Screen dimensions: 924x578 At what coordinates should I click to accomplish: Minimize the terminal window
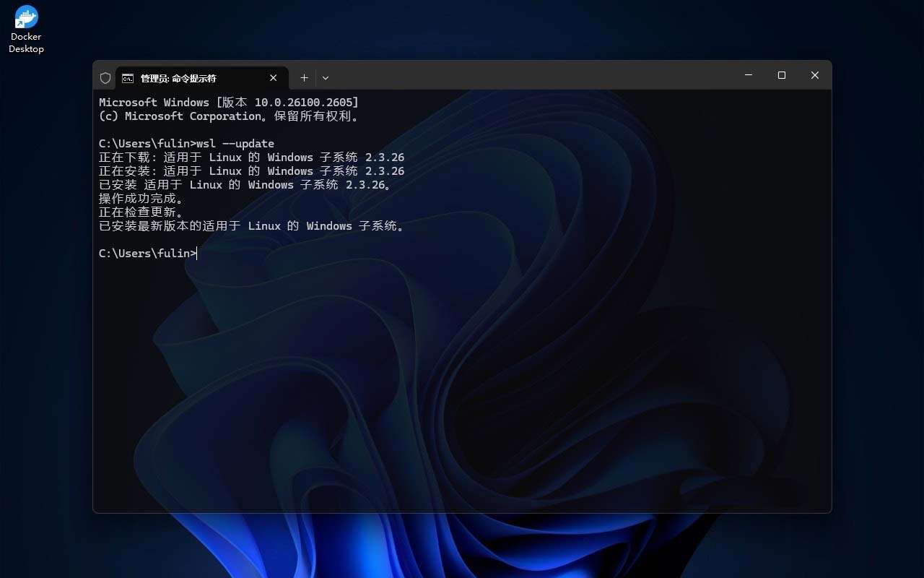(749, 75)
